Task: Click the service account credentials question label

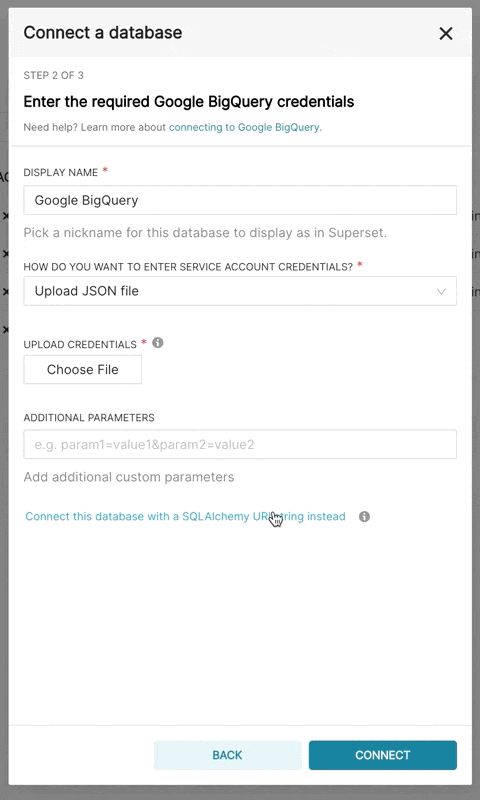Action: pos(188,267)
